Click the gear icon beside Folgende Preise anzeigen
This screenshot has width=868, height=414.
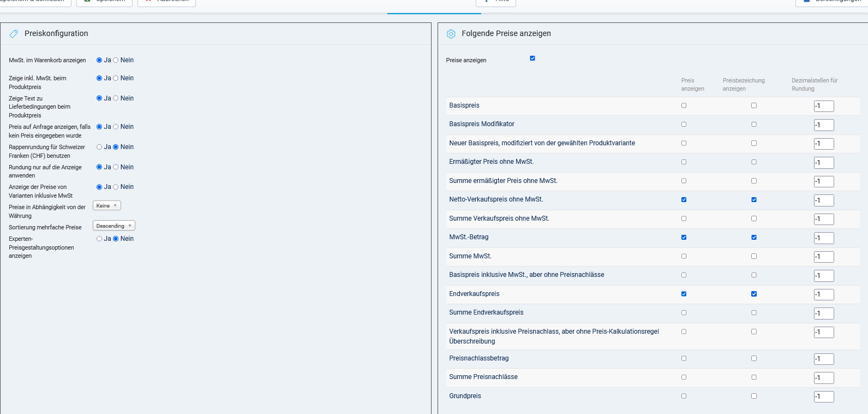pyautogui.click(x=451, y=34)
